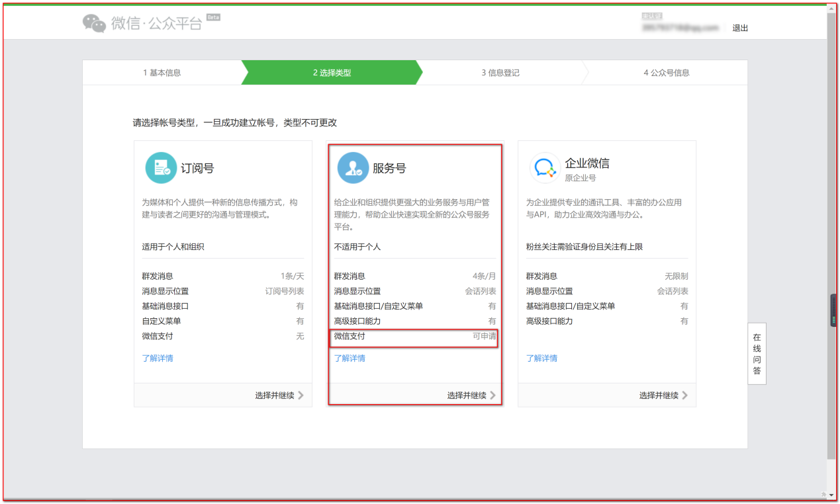Click 自定义菜单 row in 订阅号 card

coord(223,321)
